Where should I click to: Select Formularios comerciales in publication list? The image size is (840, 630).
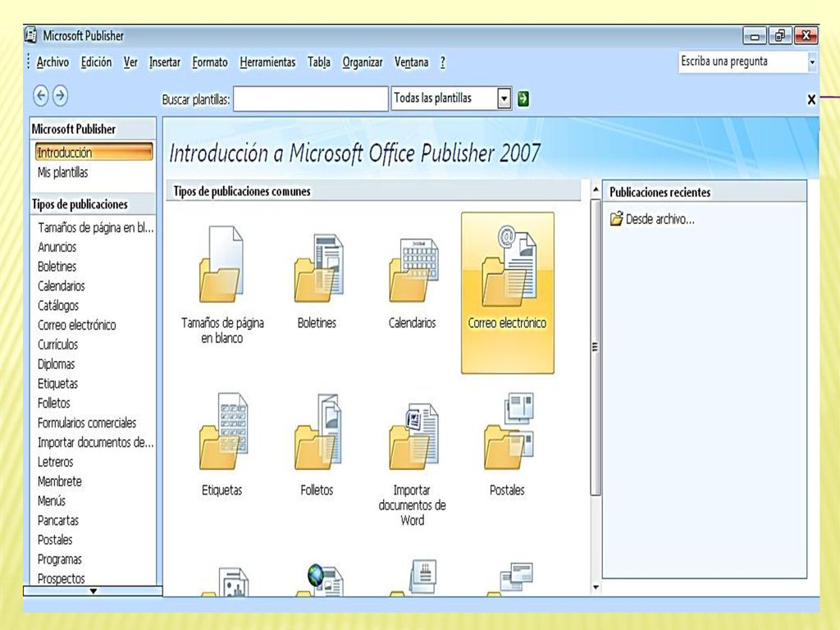87,422
